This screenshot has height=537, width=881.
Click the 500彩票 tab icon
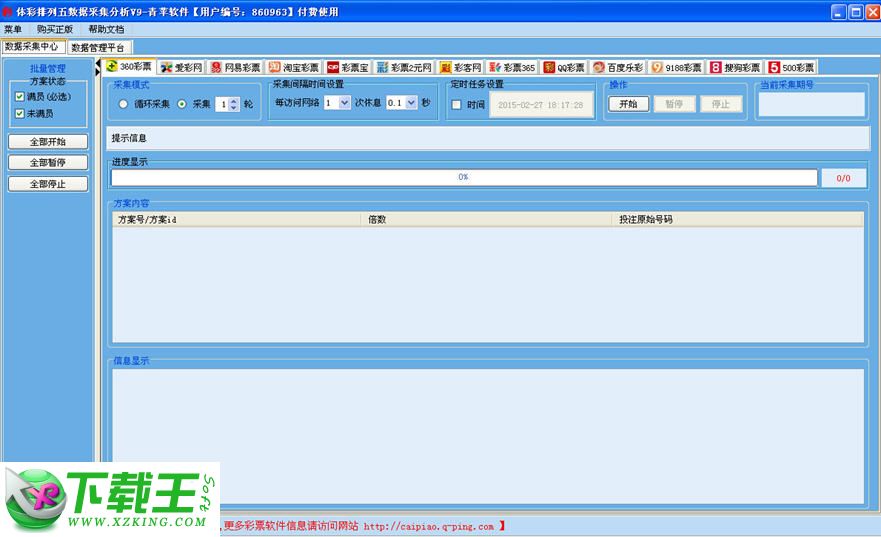pos(774,68)
